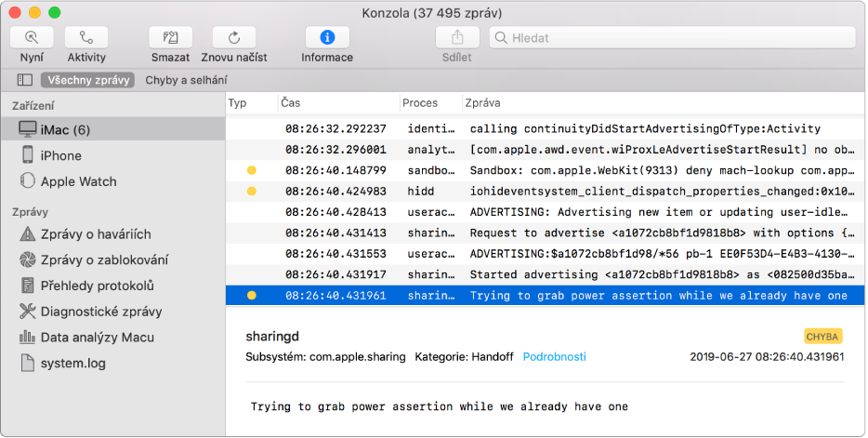Click the yellow dot on the sandbox row

point(251,170)
